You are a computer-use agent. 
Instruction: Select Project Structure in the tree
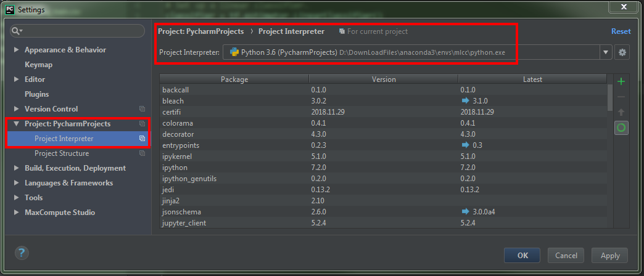click(x=62, y=153)
